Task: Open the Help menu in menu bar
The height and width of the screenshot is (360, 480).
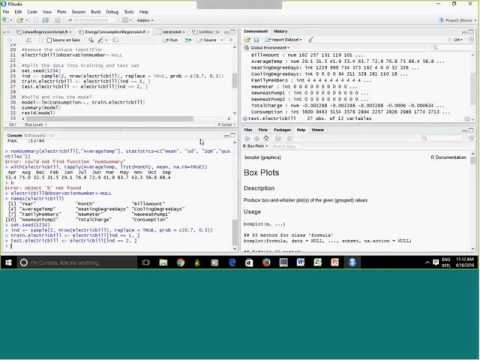Action: pos(144,12)
